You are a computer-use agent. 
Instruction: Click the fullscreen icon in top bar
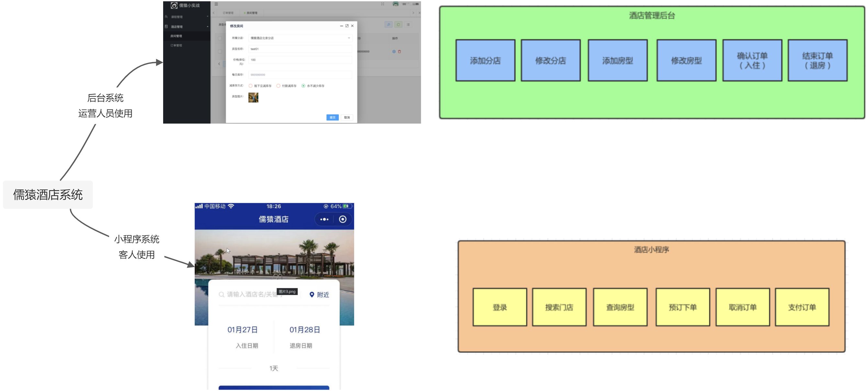[383, 4]
